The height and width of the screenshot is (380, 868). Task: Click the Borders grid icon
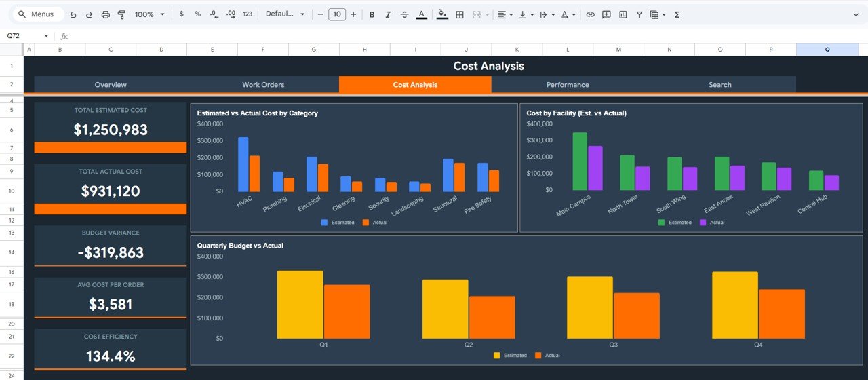[460, 14]
